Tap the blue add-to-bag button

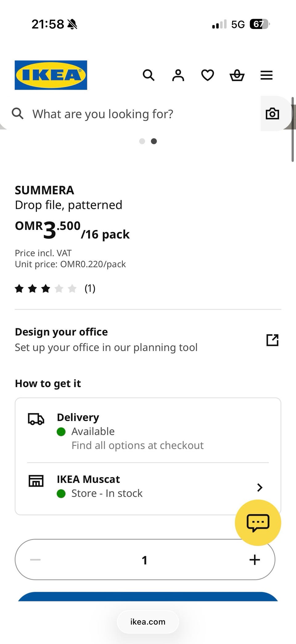point(148,597)
